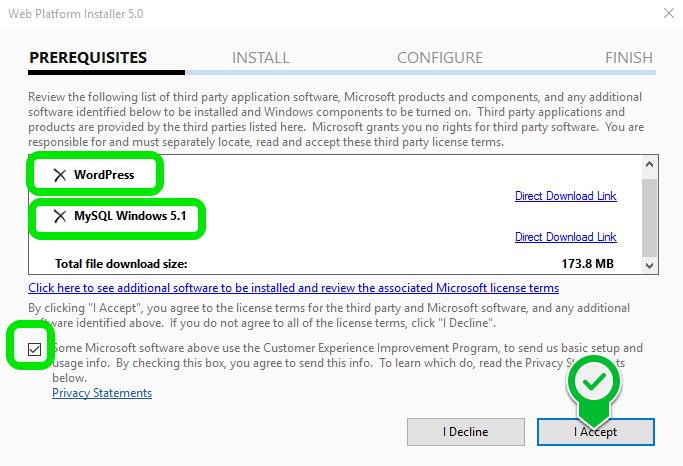Select the MySQL Windows 5.1 entry text
The height and width of the screenshot is (466, 683).
[x=130, y=216]
